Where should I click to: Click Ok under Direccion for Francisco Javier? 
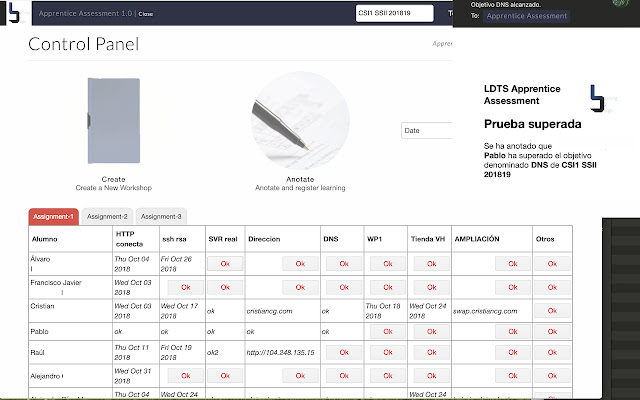click(300, 287)
